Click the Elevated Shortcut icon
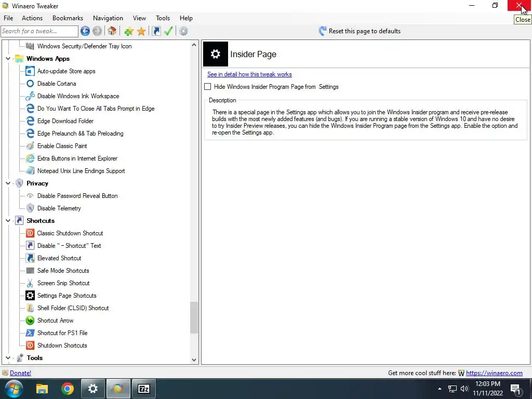Screen dimensions: 532x399 (30, 258)
